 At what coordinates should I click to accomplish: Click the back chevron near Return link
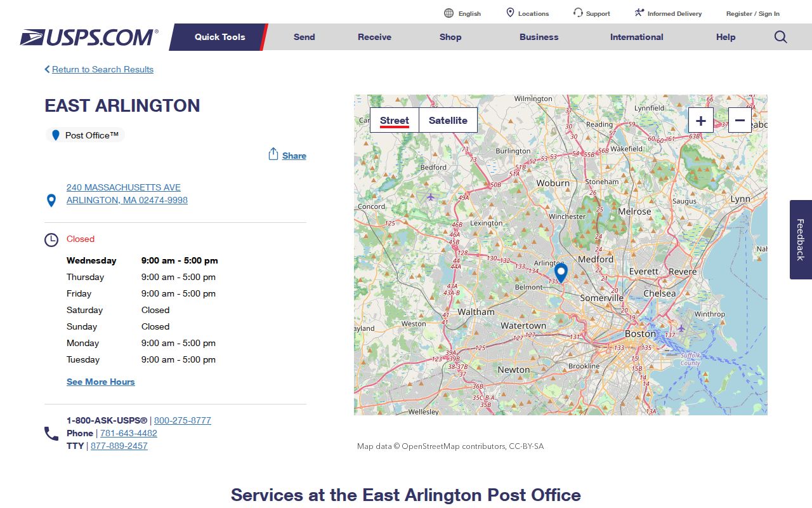coord(47,69)
